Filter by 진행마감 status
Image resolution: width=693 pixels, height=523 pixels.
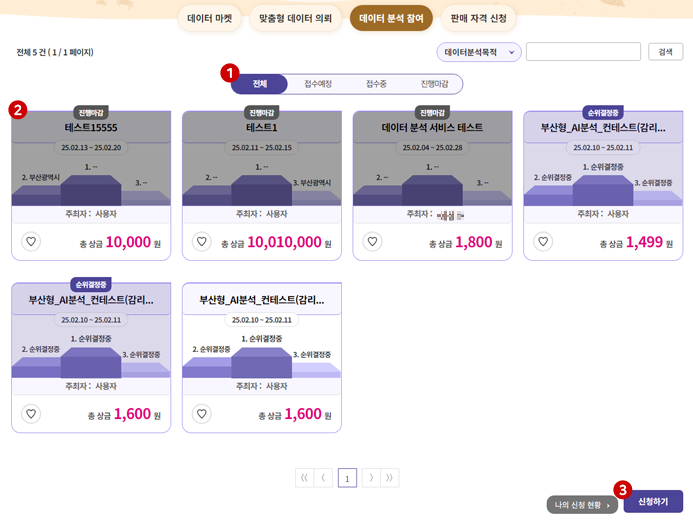coord(434,84)
